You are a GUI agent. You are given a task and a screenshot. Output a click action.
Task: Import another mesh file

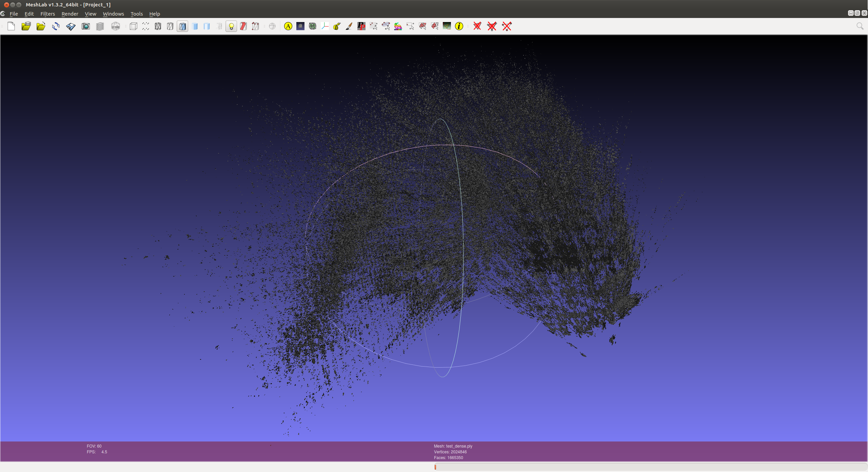click(x=41, y=26)
